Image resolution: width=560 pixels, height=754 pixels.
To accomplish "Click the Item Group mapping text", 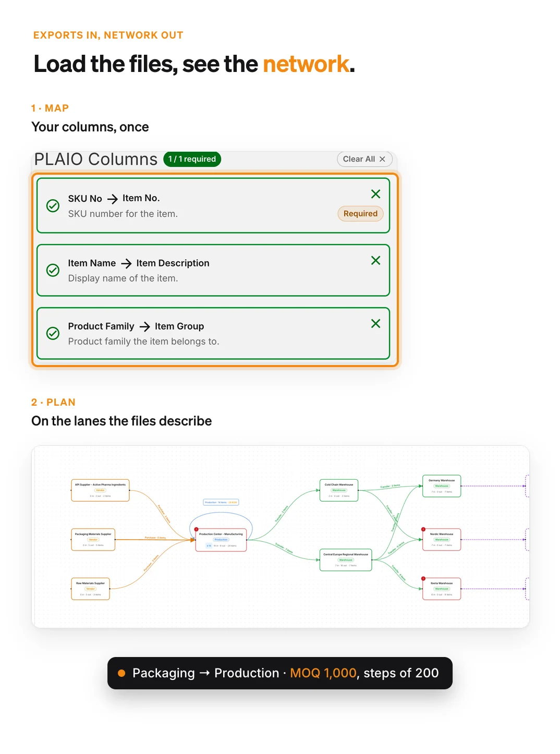I will click(x=179, y=326).
